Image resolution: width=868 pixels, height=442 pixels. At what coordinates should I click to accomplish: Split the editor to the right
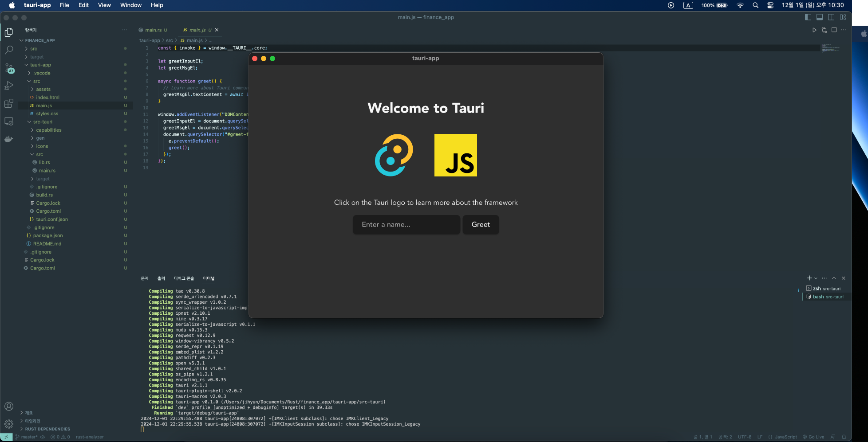(x=834, y=30)
